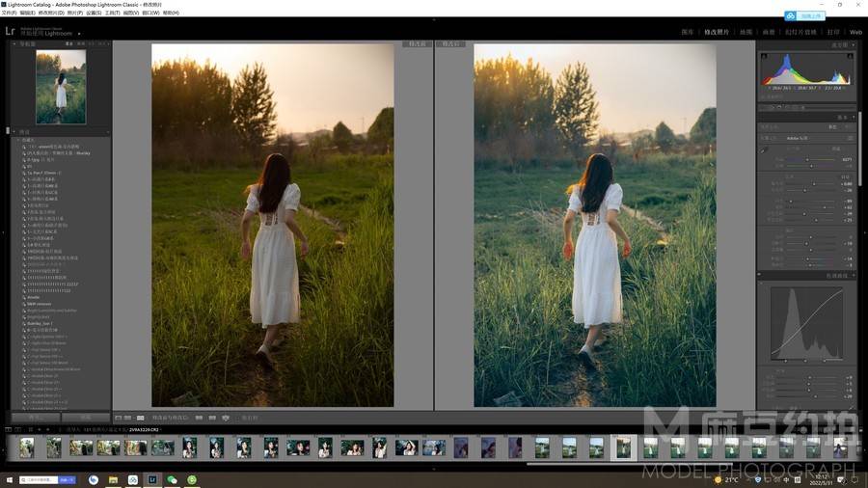Switch to the Web module
The height and width of the screenshot is (488, 868).
click(855, 32)
